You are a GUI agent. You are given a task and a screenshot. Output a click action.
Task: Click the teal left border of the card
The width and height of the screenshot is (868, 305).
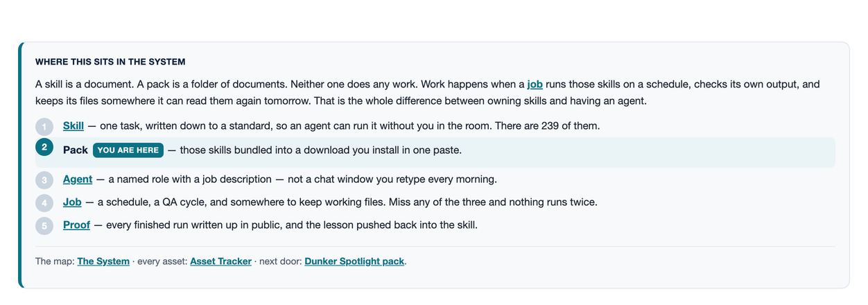[x=20, y=165]
